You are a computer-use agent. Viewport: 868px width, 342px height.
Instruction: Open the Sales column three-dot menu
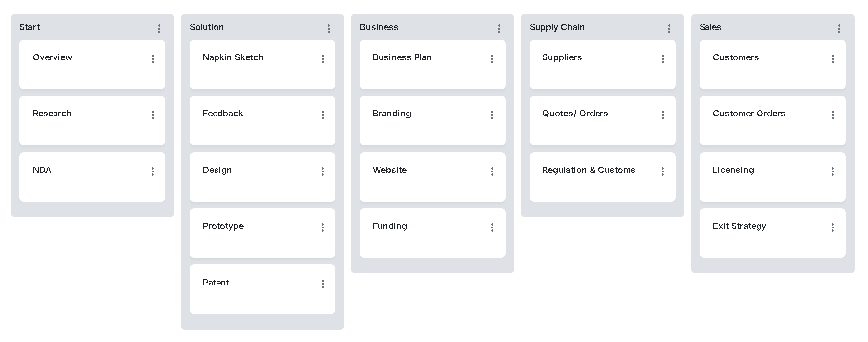(x=839, y=29)
